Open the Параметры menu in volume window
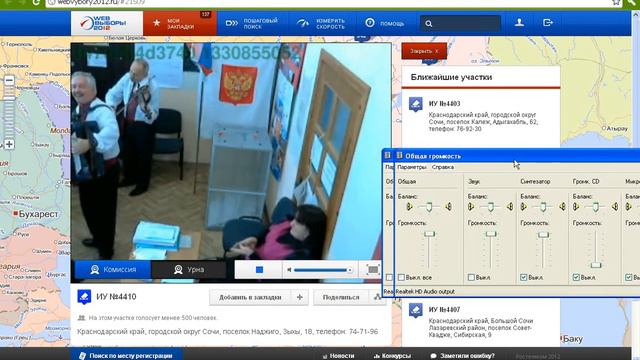This screenshot has height=360, width=640. 412,167
